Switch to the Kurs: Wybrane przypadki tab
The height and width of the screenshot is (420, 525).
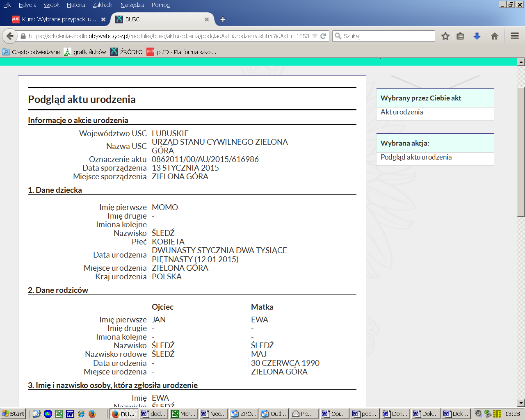[x=59, y=19]
